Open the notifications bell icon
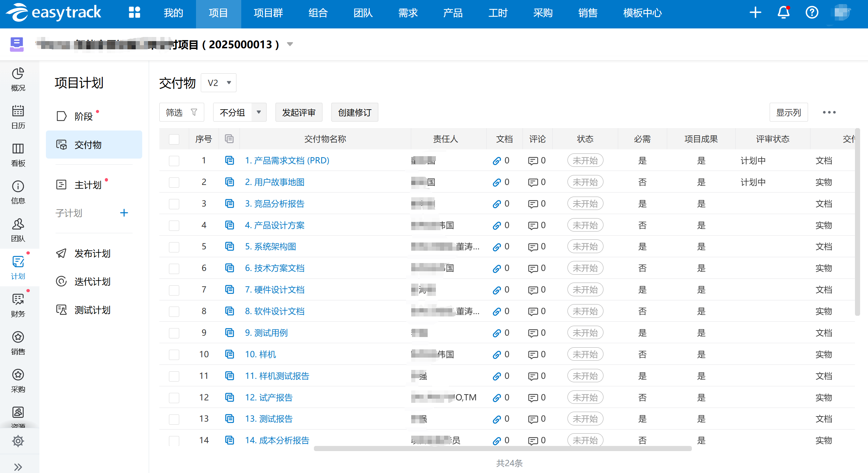This screenshot has width=868, height=473. (x=783, y=13)
